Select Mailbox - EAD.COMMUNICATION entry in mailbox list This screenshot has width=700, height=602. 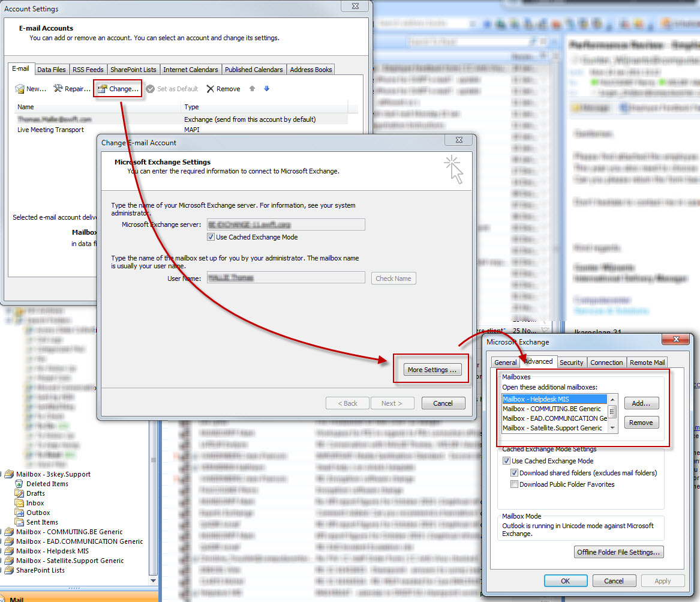coord(554,418)
